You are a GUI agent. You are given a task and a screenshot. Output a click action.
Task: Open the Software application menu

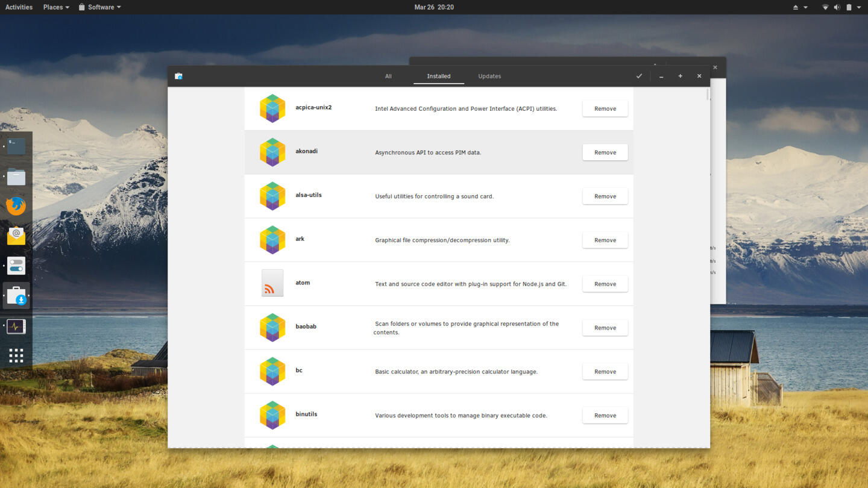[x=100, y=7]
